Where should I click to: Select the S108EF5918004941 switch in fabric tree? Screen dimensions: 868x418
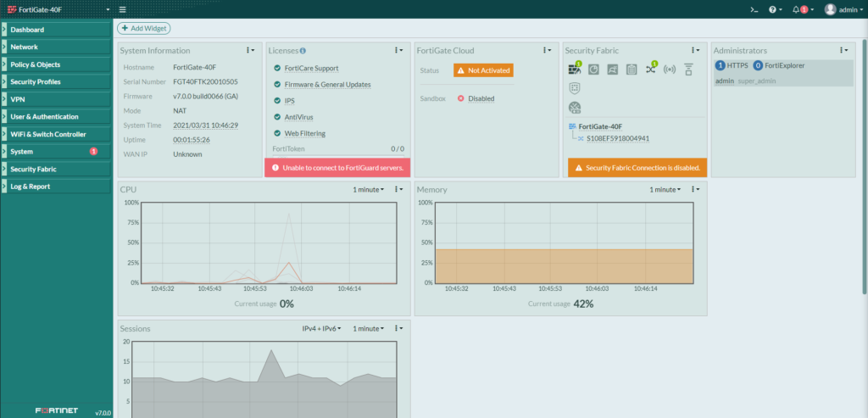(617, 138)
